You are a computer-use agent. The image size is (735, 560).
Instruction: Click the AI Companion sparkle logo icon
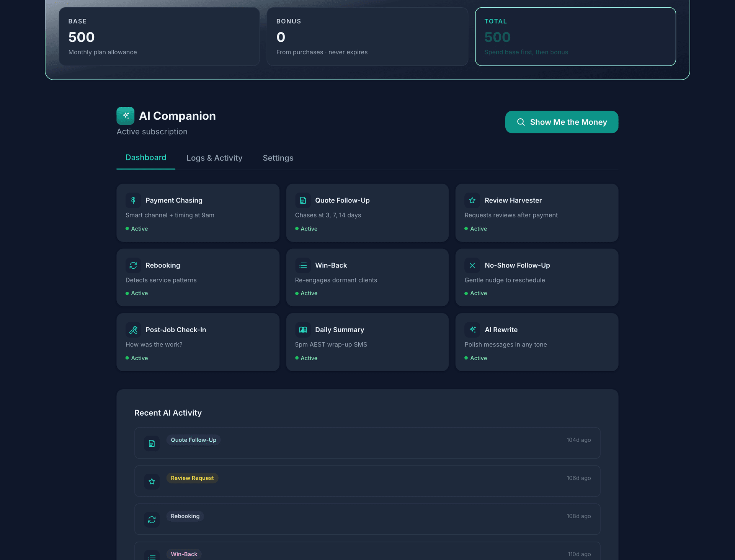click(125, 116)
